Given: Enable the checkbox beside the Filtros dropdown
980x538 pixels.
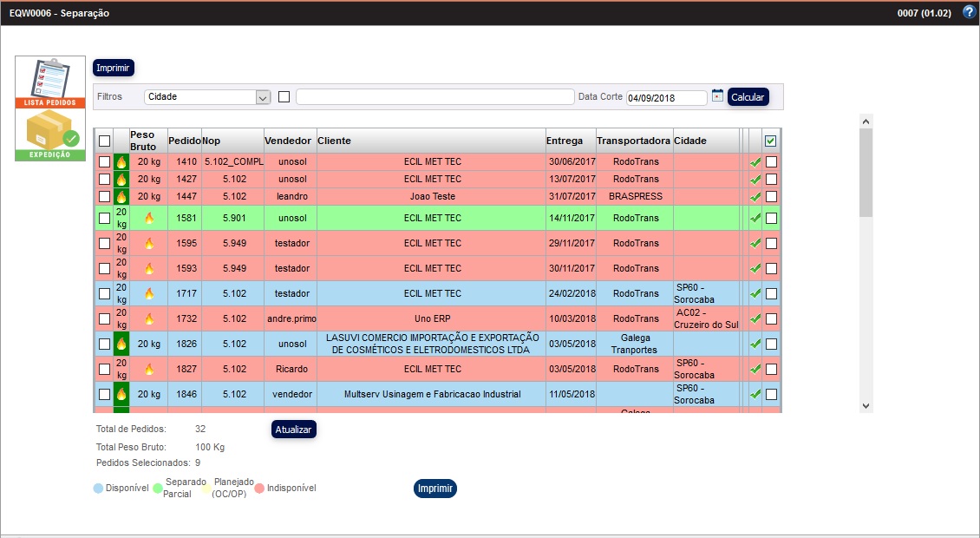Looking at the screenshot, I should pos(284,96).
